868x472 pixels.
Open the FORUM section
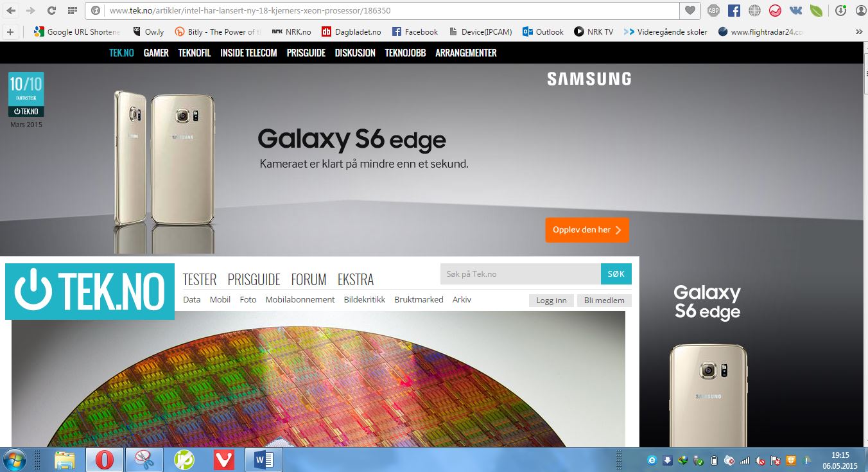(x=309, y=279)
